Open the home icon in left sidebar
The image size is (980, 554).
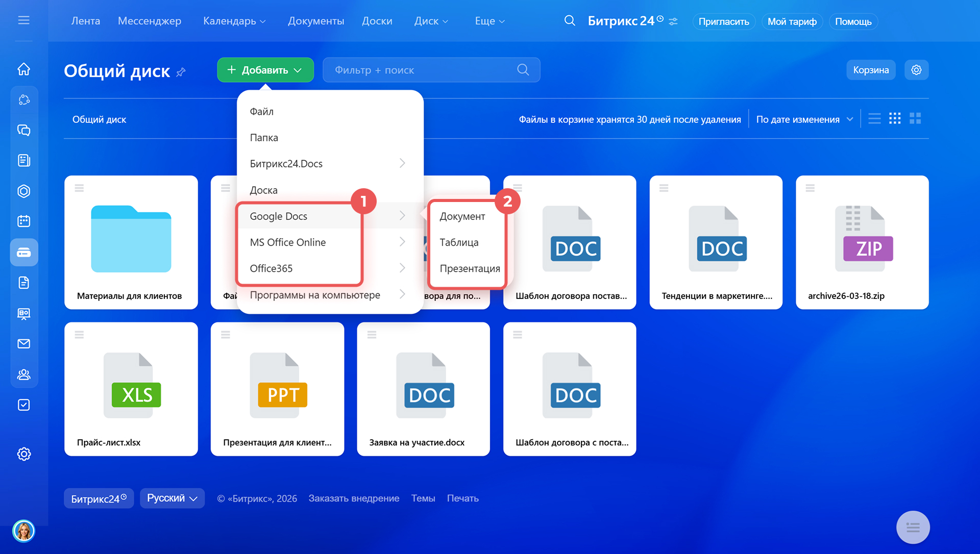point(23,69)
